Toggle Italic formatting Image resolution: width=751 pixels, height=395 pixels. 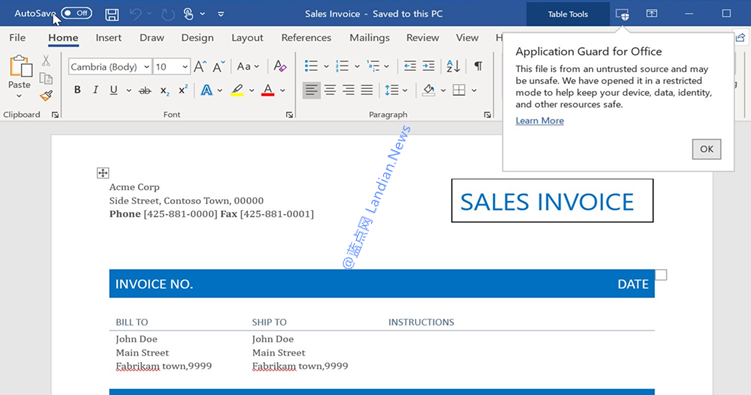[95, 90]
